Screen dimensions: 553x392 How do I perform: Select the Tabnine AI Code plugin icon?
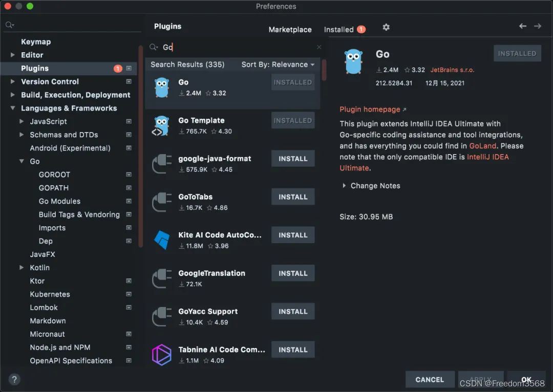coord(162,355)
